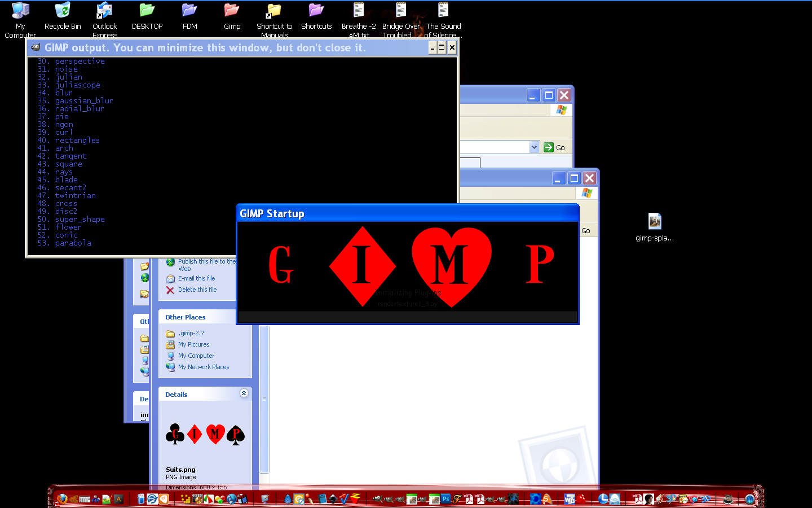Open the dark A icon in the dock
Image resolution: width=812 pixels, height=508 pixels.
pyautogui.click(x=118, y=499)
